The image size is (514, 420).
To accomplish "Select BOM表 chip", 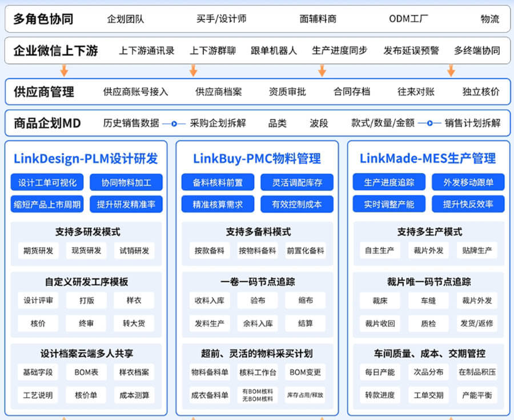I will coord(87,372).
